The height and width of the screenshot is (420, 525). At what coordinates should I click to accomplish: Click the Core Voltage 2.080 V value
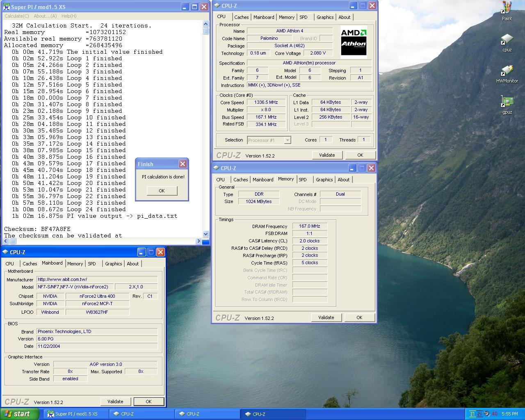pyautogui.click(x=318, y=53)
